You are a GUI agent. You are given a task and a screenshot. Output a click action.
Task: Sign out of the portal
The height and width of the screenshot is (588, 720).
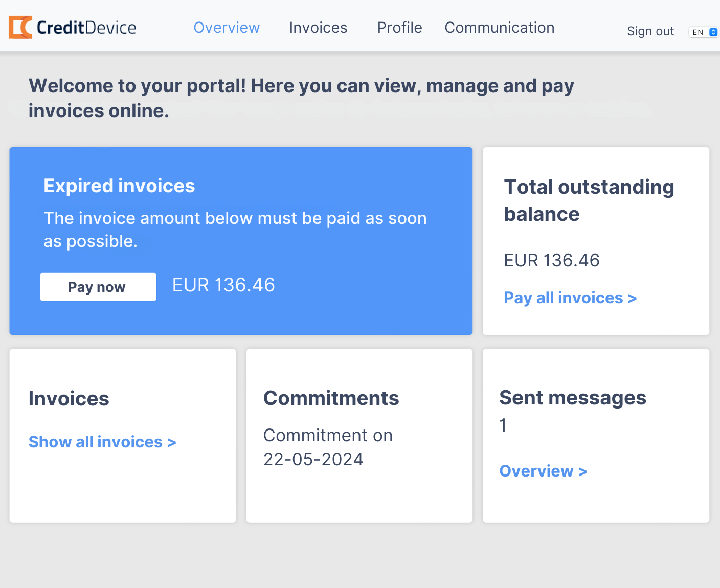(x=650, y=31)
